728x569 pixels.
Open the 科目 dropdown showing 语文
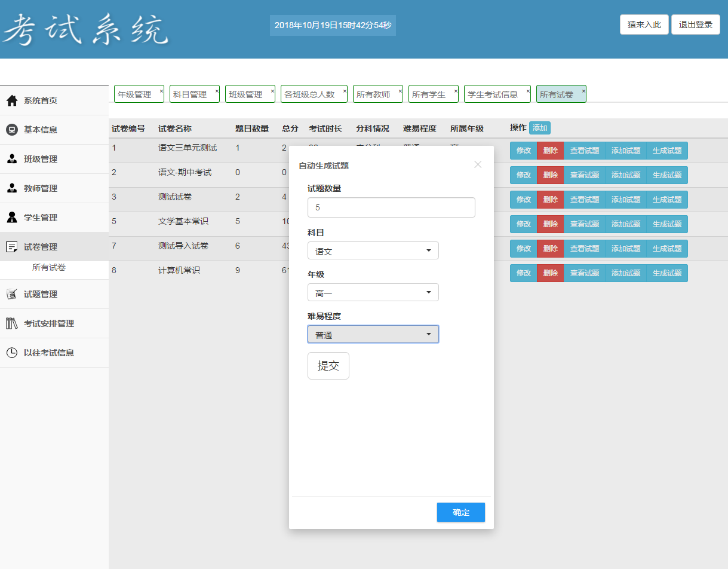click(373, 251)
